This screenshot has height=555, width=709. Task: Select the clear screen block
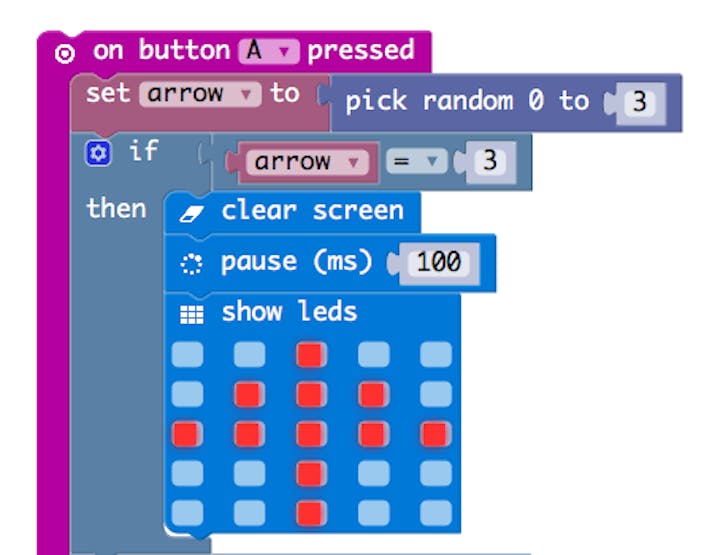tap(312, 212)
